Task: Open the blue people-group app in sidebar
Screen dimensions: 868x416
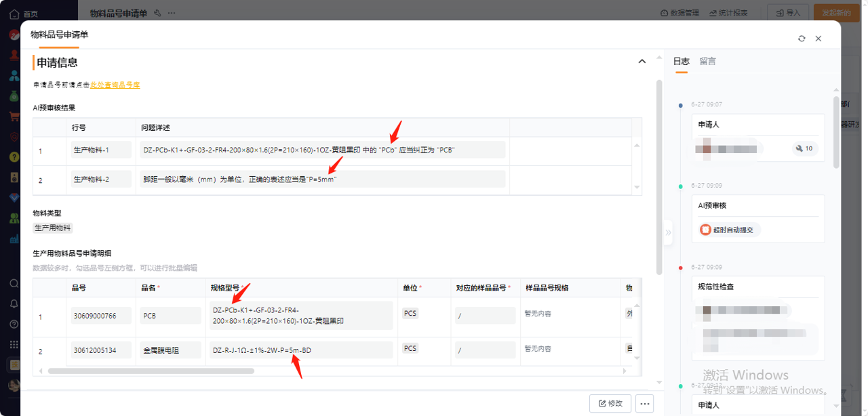Action: pyautogui.click(x=14, y=75)
